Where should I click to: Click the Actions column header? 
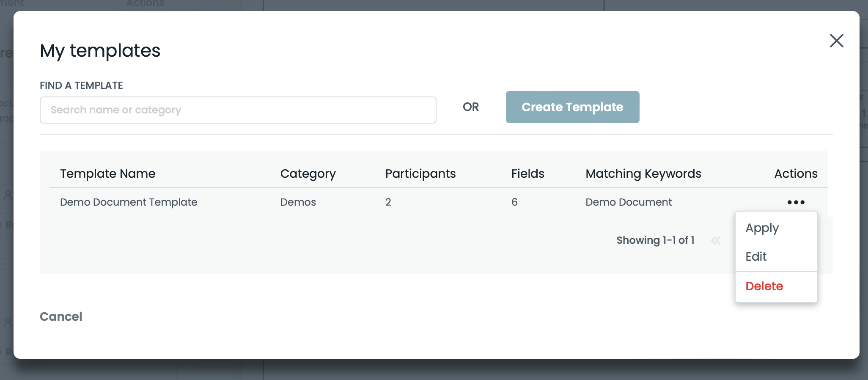(796, 173)
